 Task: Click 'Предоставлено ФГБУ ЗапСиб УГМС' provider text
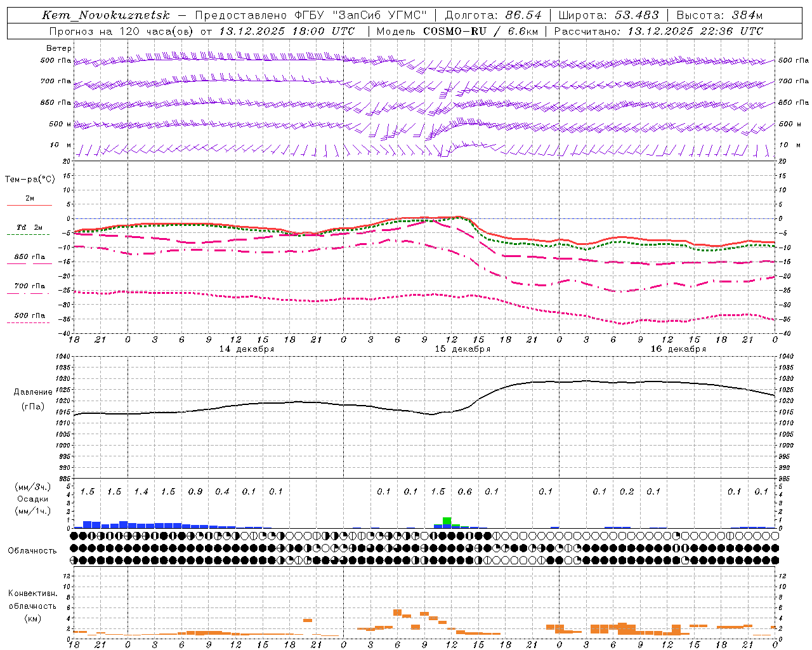311,15
